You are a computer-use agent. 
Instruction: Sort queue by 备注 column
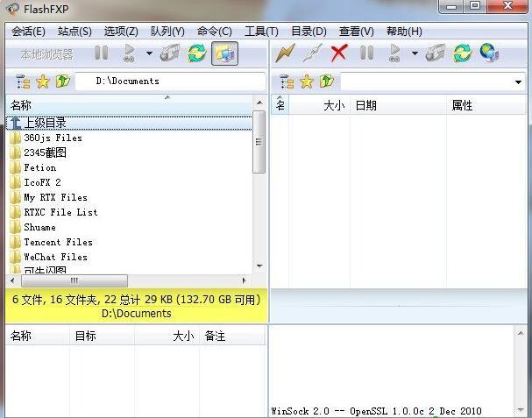click(x=232, y=337)
